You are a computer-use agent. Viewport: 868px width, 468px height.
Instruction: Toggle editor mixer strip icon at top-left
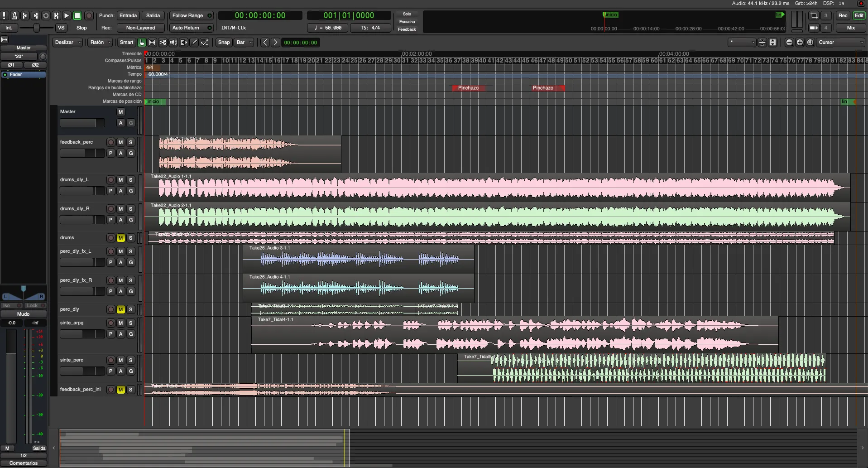pos(5,39)
